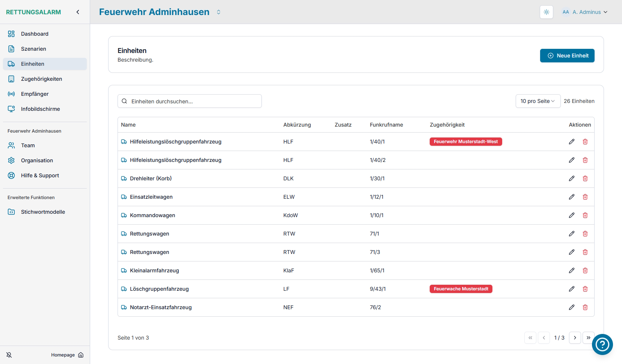Delete the Kommandowagen unit via trash icon
This screenshot has width=622, height=364.
(x=585, y=215)
